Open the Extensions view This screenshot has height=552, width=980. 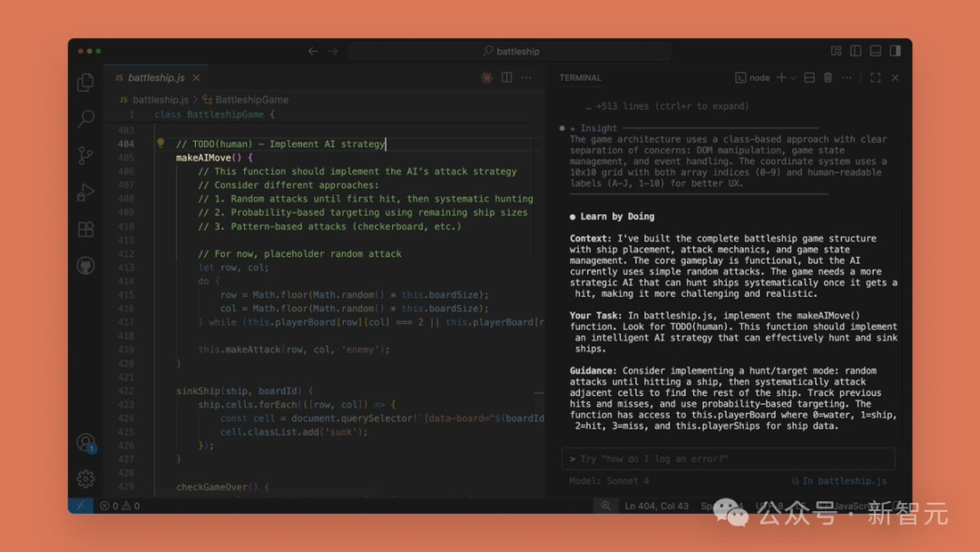coord(85,229)
